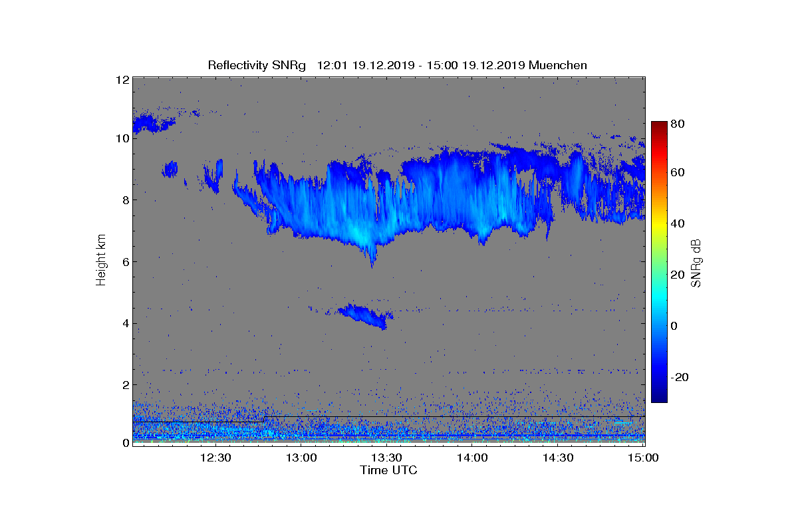Click the 2 km height tick label
The height and width of the screenshot is (532, 798).
125,384
